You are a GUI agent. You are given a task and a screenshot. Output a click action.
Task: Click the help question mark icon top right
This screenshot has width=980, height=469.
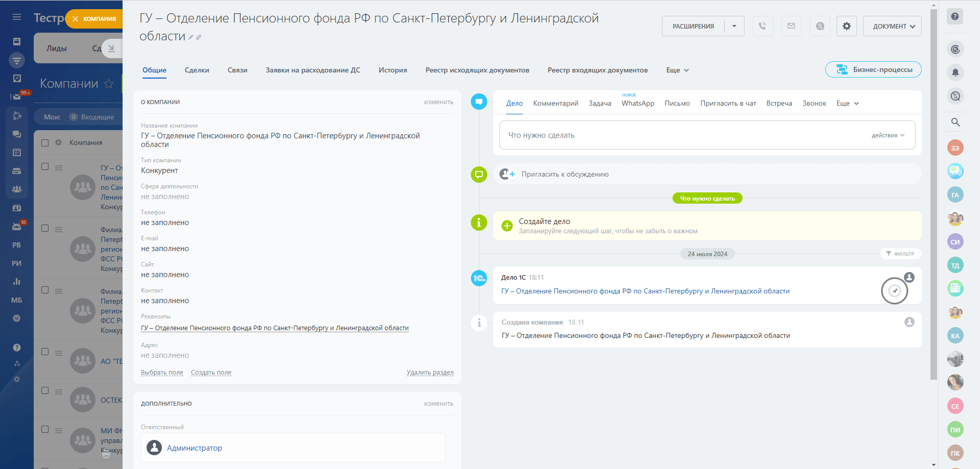tap(954, 16)
